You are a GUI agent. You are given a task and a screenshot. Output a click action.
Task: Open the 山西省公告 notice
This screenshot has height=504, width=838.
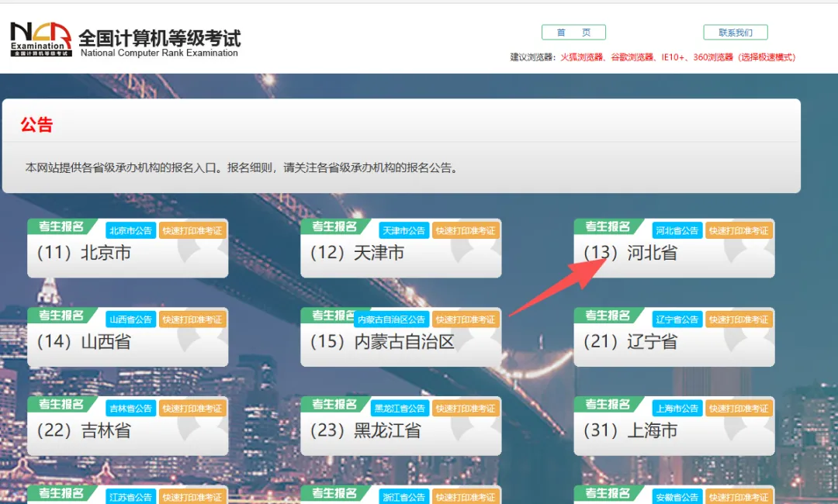(x=130, y=319)
